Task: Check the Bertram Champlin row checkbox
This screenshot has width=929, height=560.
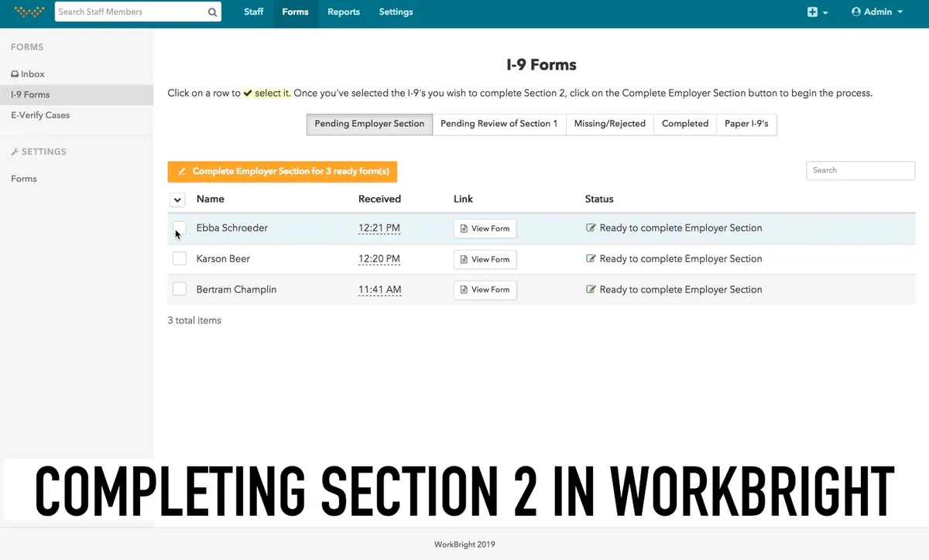Action: 180,289
